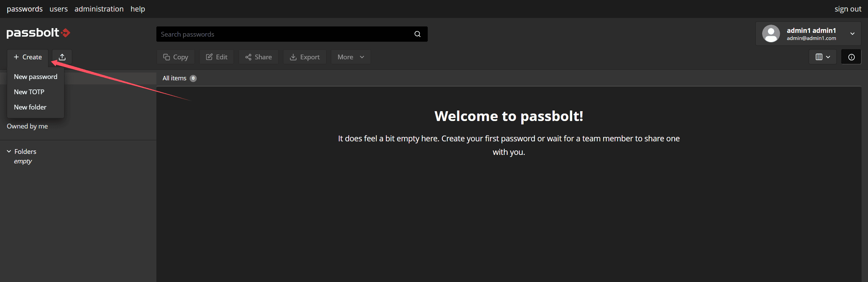The image size is (868, 282).
Task: Select the Owned by me filter
Action: [x=27, y=126]
